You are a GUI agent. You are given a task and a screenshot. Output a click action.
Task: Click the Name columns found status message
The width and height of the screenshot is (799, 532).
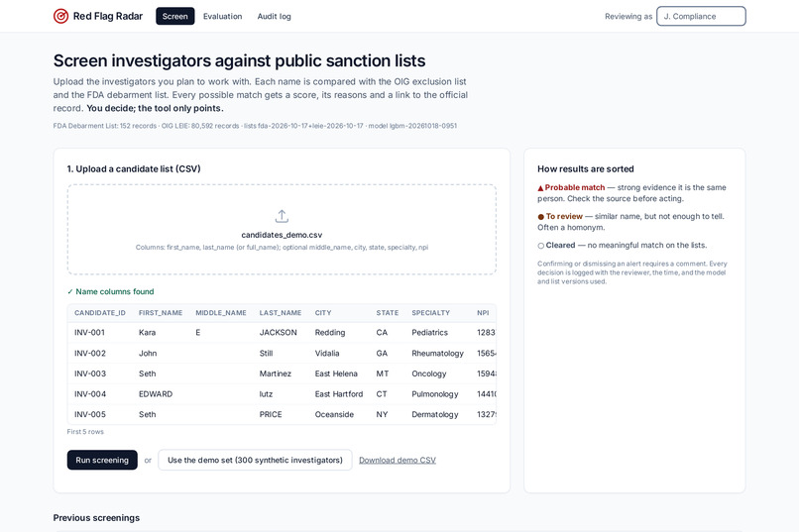pyautogui.click(x=111, y=291)
